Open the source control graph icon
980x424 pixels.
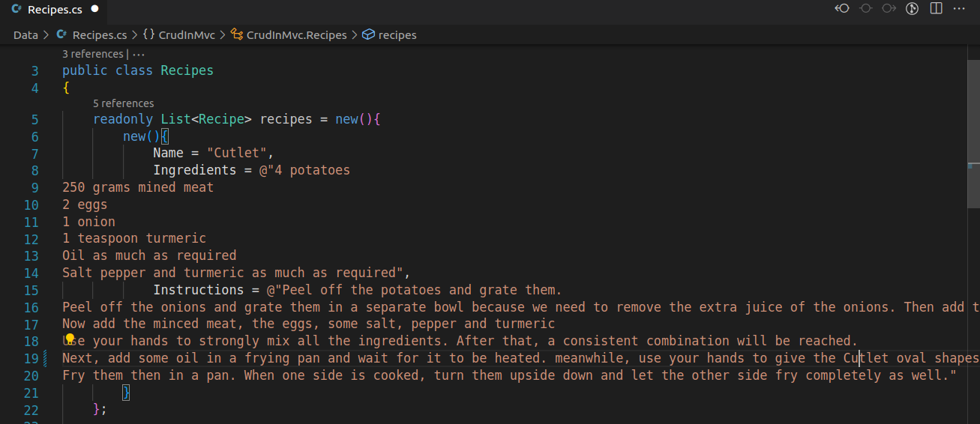[x=913, y=9]
